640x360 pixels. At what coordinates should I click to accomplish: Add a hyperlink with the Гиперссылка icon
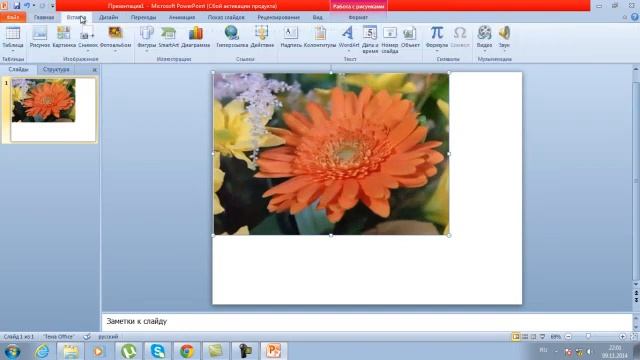(x=232, y=37)
